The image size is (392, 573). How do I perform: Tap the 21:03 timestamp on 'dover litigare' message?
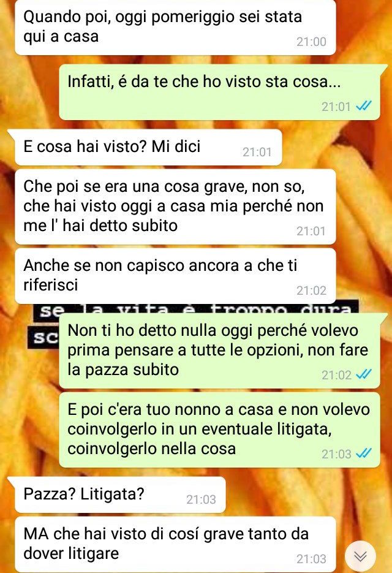click(x=311, y=559)
